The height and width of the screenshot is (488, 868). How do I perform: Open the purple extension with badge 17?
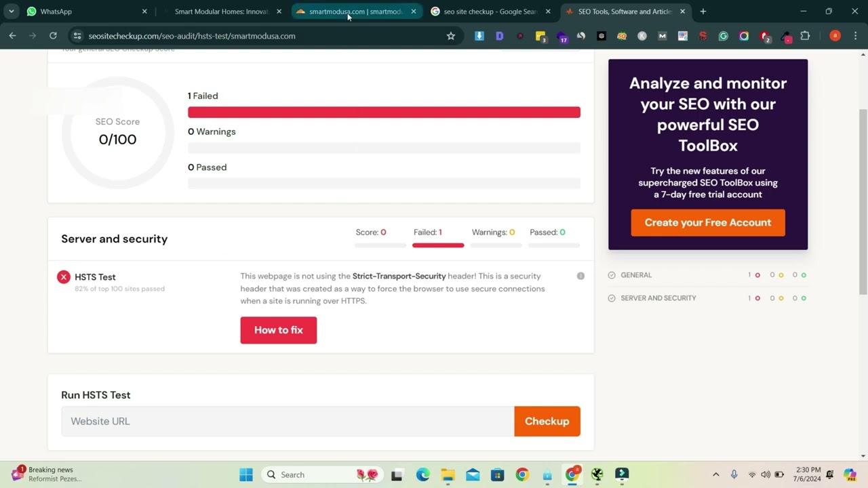(561, 37)
